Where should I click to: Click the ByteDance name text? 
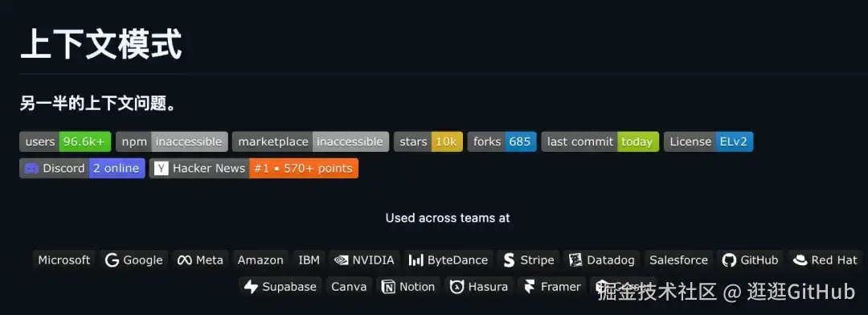tap(457, 260)
